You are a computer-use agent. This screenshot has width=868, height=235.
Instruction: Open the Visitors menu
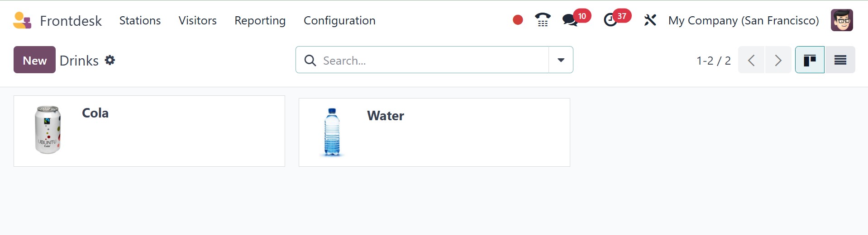[x=197, y=20]
